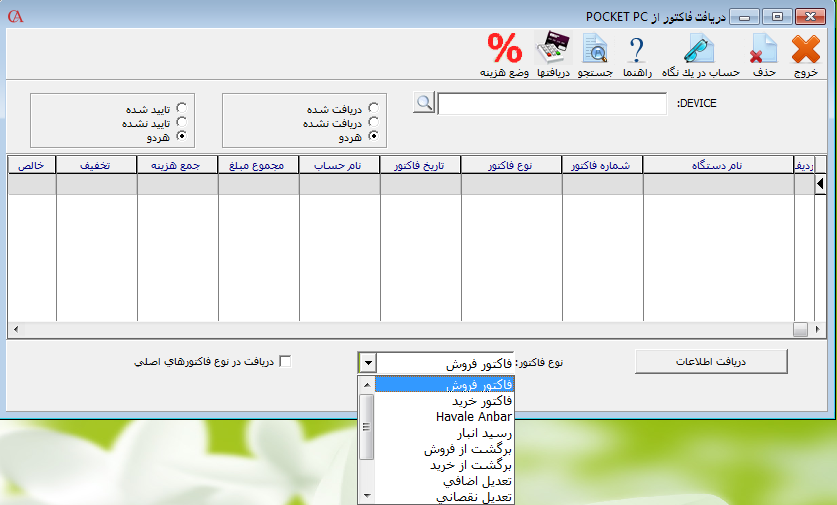The image size is (837, 505).
Task: Click the DEVICE text input field
Action: click(551, 104)
